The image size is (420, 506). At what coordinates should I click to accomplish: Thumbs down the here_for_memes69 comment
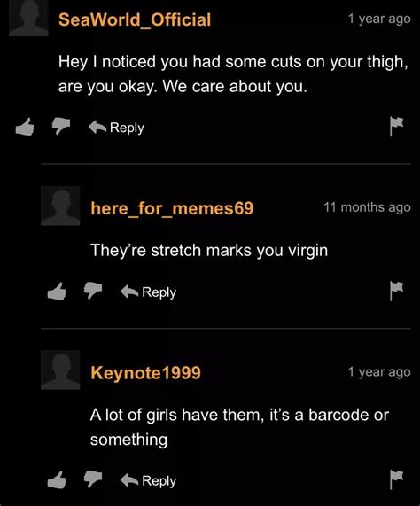(x=93, y=291)
